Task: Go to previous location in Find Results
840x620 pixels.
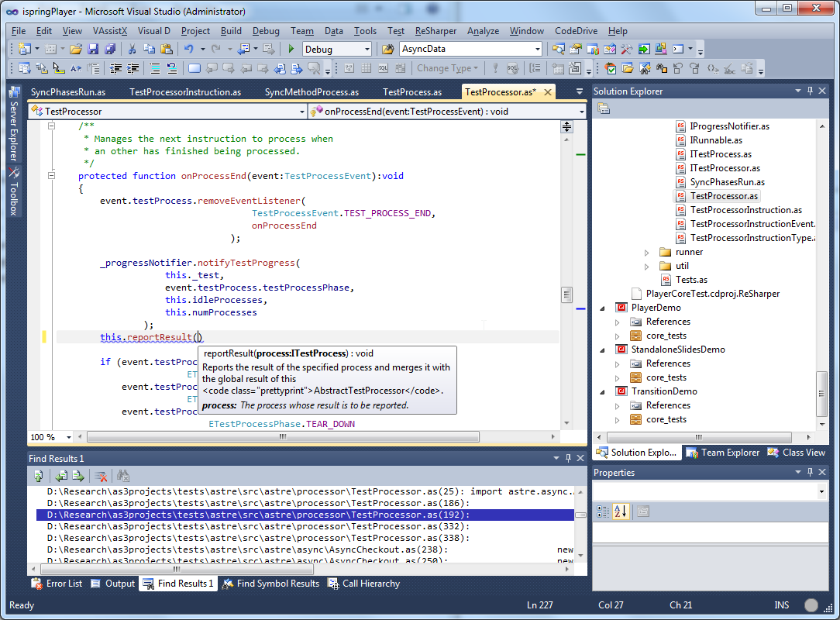Action: pos(62,476)
